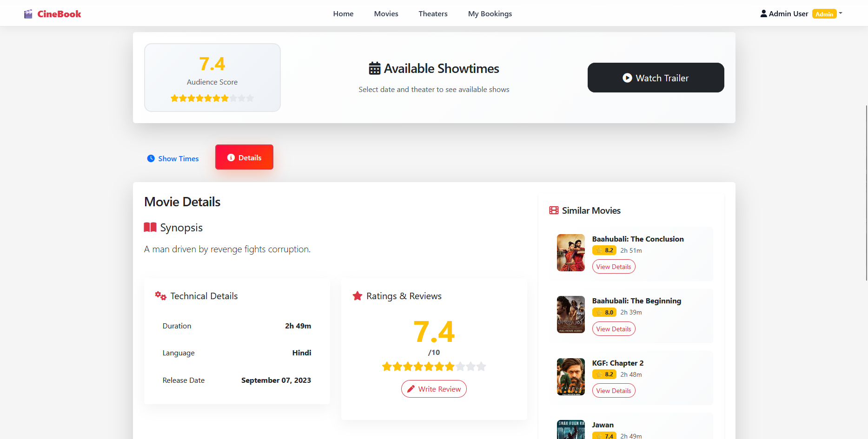Click the Audience Score star rating

[212, 98]
